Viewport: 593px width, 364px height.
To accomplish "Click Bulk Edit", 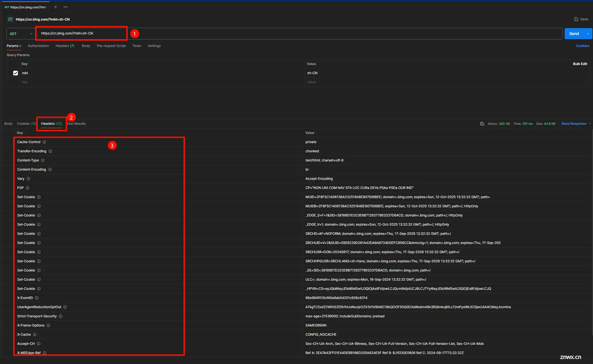I will click(580, 64).
